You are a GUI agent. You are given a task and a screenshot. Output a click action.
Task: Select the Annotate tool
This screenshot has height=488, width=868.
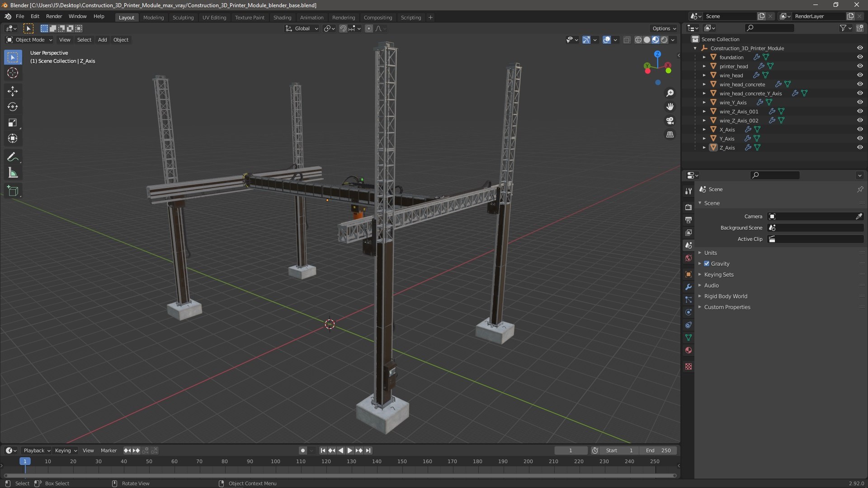coord(13,157)
